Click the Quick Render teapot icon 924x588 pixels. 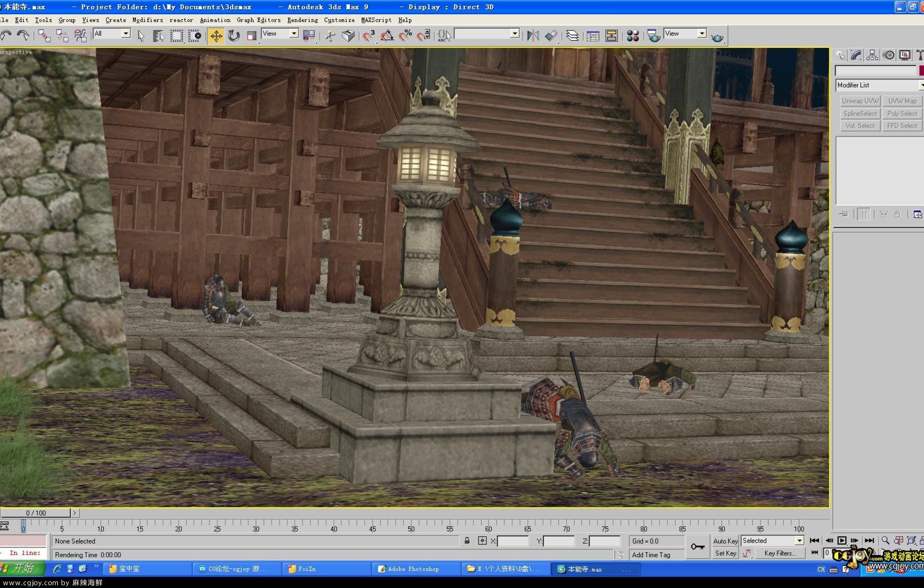point(717,37)
